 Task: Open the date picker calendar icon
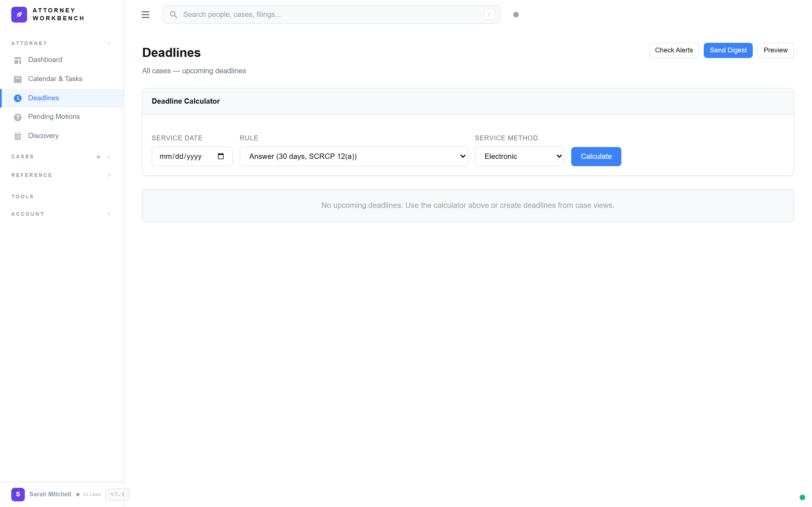[x=220, y=156]
